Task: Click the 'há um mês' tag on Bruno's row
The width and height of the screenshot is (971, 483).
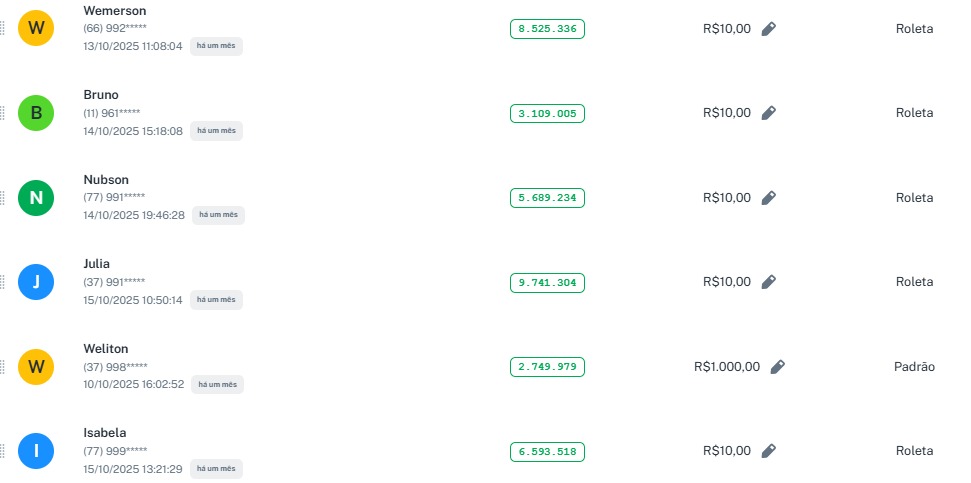Action: coord(216,131)
